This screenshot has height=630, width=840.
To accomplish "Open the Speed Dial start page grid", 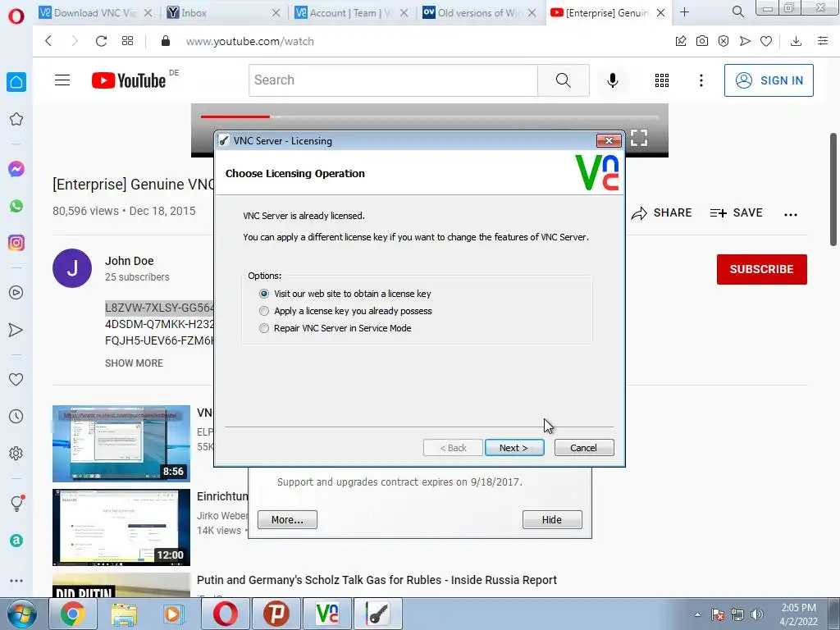I will pos(127,41).
